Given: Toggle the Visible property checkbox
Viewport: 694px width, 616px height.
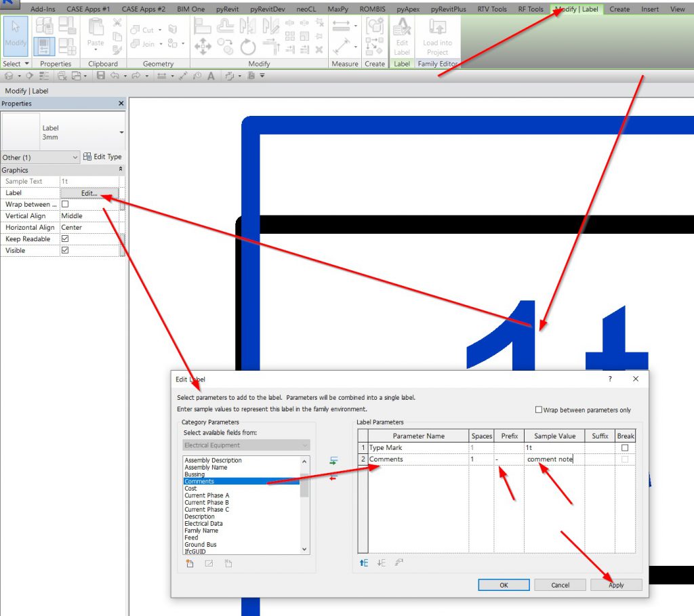Looking at the screenshot, I should tap(65, 251).
